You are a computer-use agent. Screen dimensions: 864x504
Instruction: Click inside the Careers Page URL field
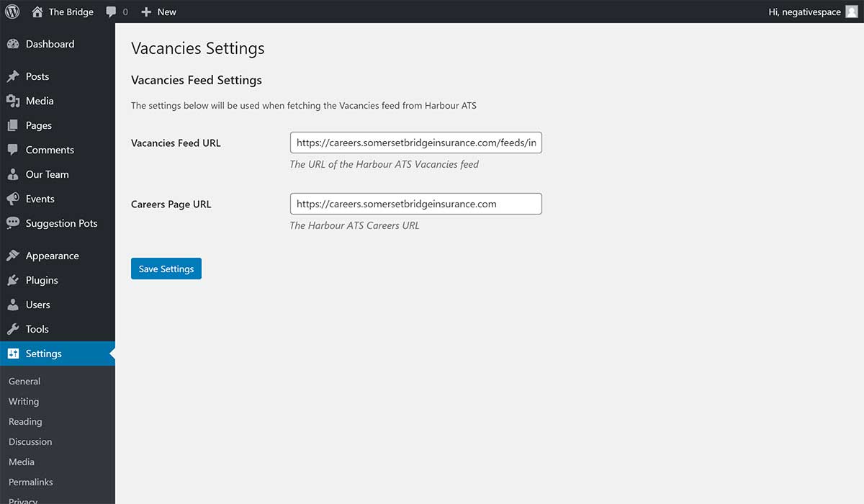415,204
